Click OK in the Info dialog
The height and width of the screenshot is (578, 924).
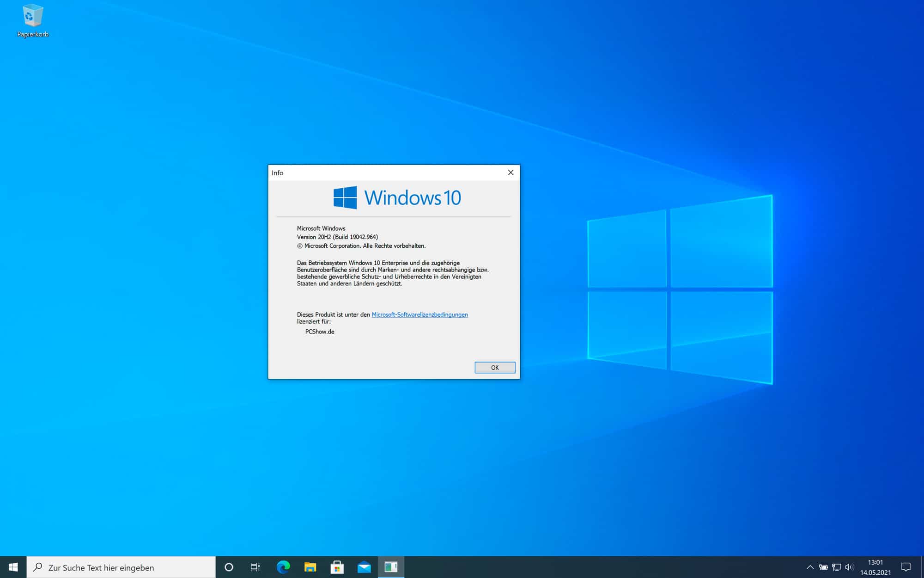coord(495,368)
